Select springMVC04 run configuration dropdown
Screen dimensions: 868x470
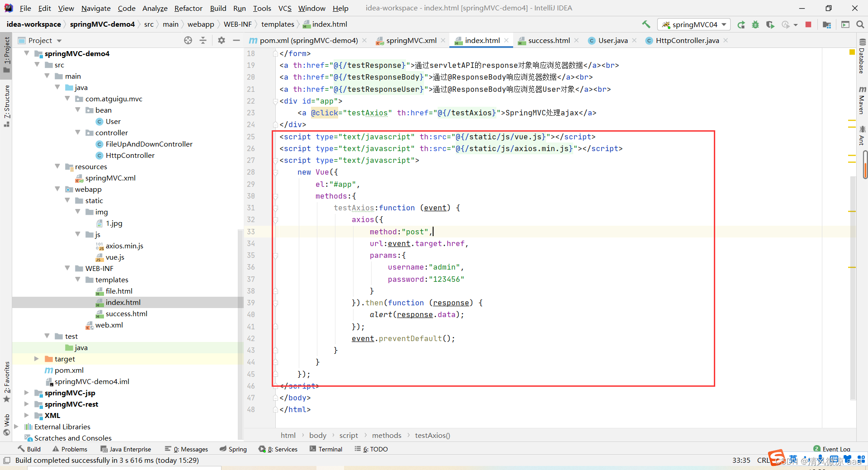[x=693, y=24]
